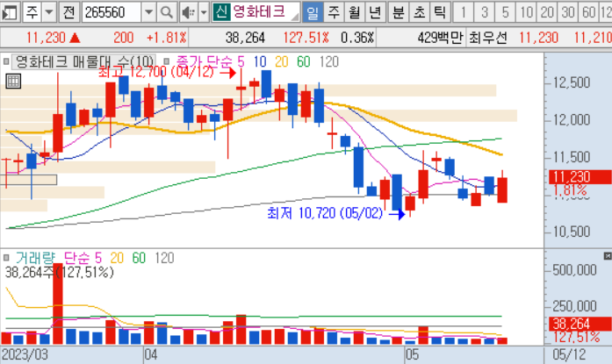Open the 주 market type dropdown arrow
Screen dimensions: 612x364
(x=49, y=12)
